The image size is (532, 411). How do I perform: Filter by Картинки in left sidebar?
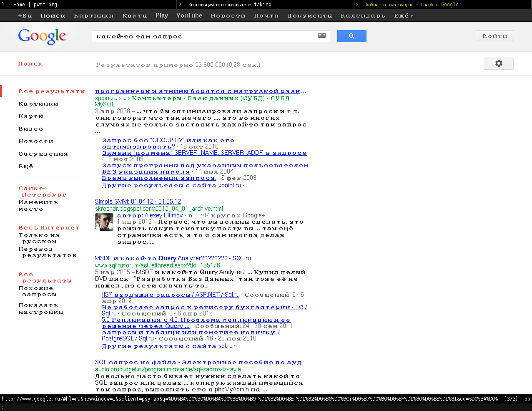tap(38, 104)
